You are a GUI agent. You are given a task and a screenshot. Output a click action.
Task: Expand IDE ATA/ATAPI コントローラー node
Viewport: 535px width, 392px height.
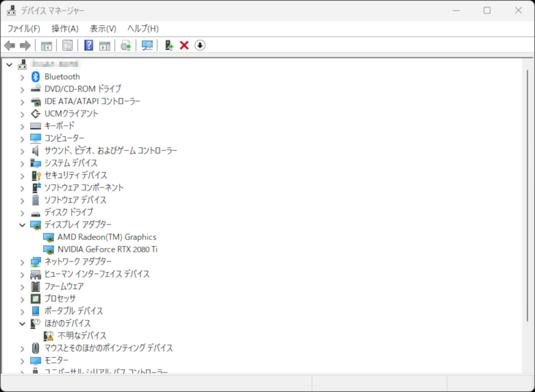tap(22, 102)
